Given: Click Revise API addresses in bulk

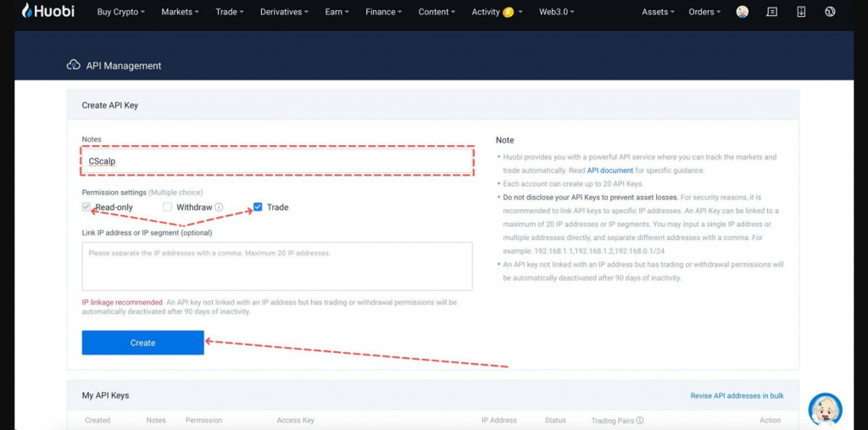Looking at the screenshot, I should click(x=735, y=395).
